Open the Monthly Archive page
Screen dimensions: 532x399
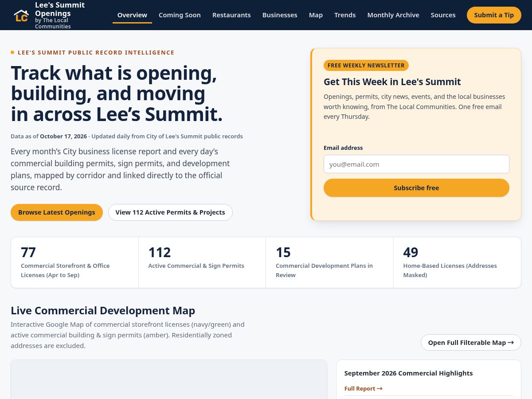pyautogui.click(x=393, y=15)
